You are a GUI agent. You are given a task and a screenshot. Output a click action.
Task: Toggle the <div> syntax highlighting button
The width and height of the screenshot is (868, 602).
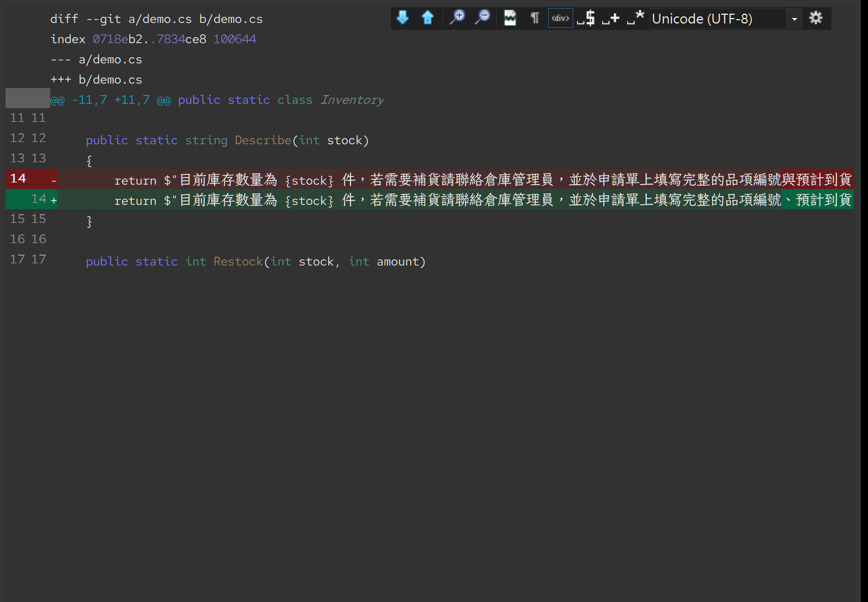click(560, 18)
